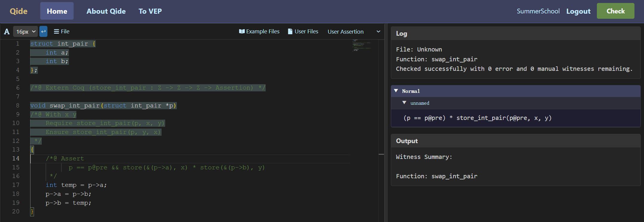Place cursor on temp declaration line
The width and height of the screenshot is (644, 222).
[76, 185]
